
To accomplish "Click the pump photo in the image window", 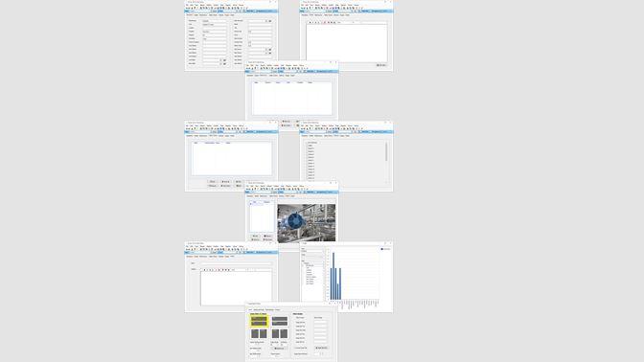I will pyautogui.click(x=307, y=223).
